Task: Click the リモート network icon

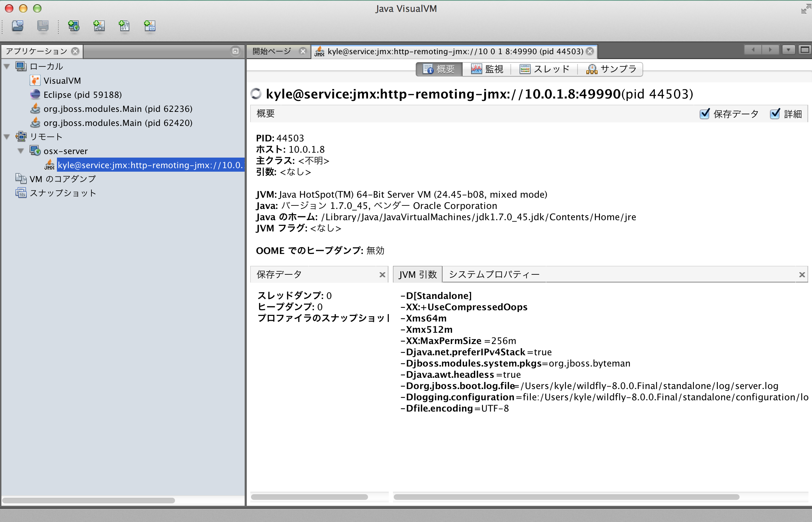Action: tap(21, 136)
